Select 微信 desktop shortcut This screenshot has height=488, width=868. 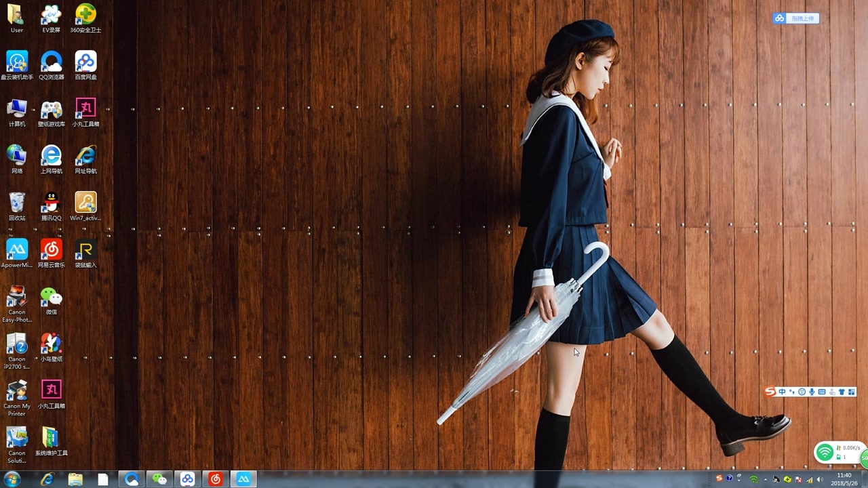coord(51,300)
